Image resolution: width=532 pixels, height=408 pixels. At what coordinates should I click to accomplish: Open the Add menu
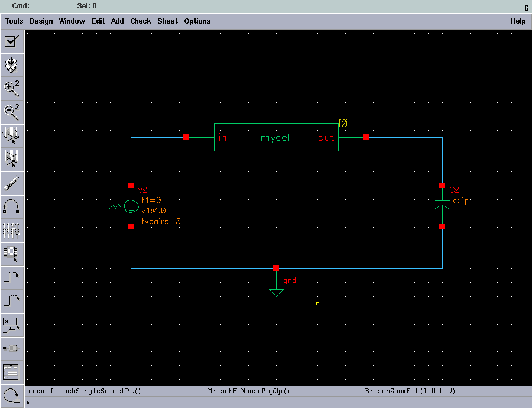click(x=117, y=21)
